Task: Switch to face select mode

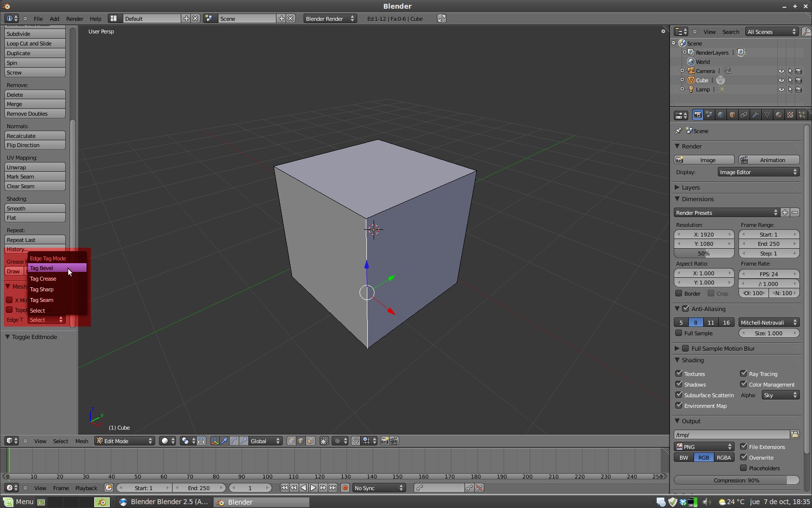Action: [310, 441]
